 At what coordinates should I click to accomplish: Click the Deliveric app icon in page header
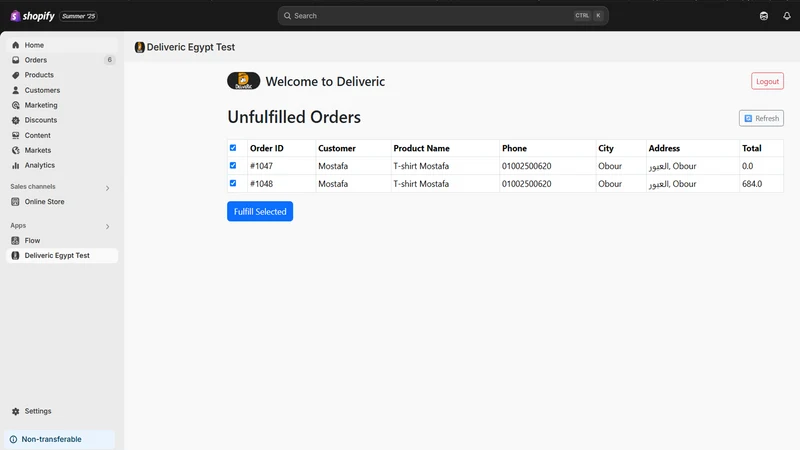click(139, 47)
